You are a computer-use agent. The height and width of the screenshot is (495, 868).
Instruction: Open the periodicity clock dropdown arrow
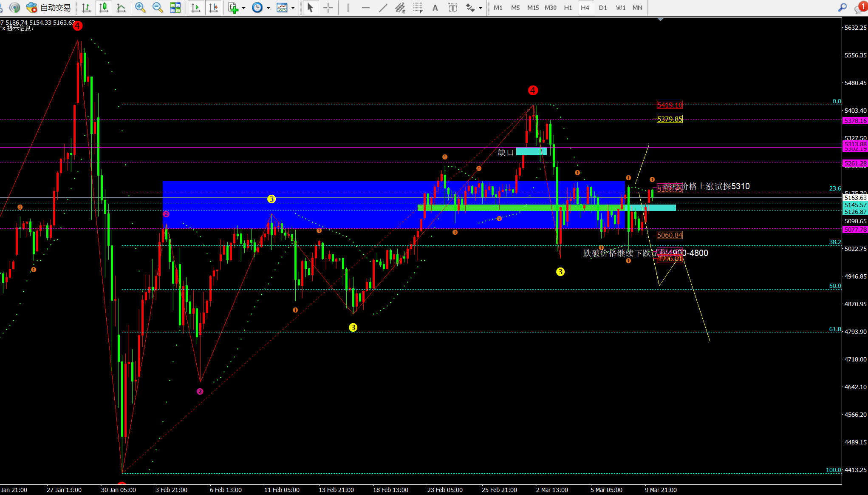click(268, 8)
